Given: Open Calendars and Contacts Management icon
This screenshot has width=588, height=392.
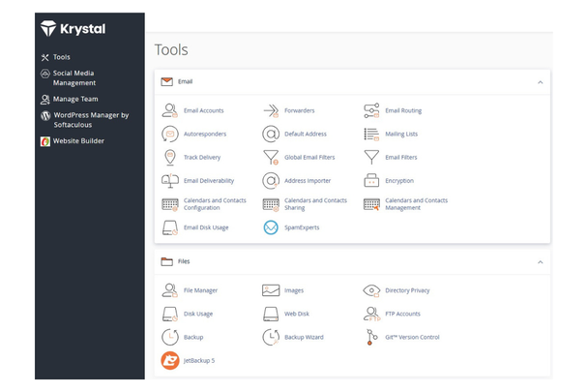Looking at the screenshot, I should [x=371, y=204].
